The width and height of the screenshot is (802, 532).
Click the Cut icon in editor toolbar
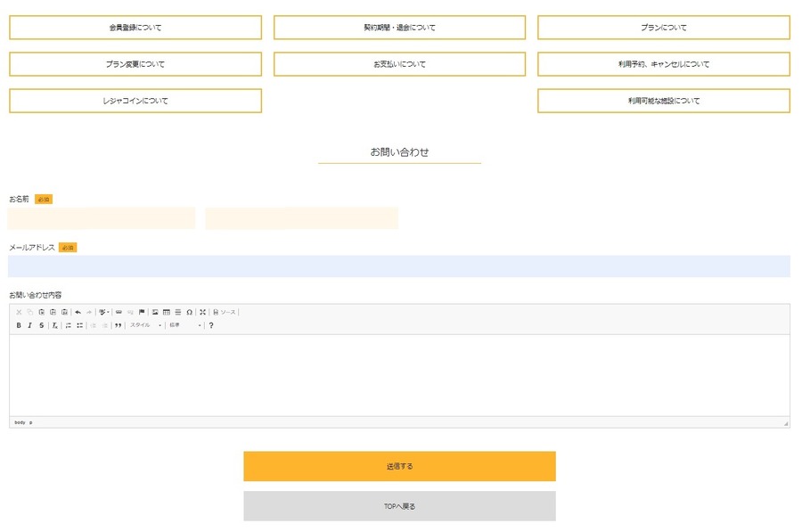coord(19,312)
